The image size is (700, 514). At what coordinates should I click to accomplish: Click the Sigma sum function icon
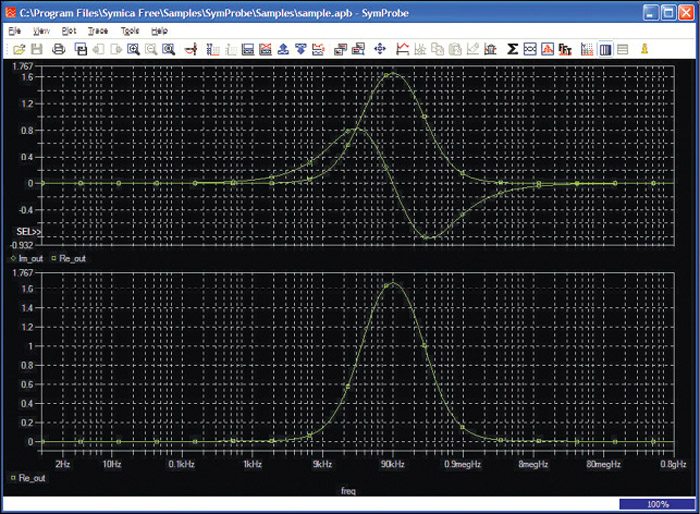click(x=513, y=48)
